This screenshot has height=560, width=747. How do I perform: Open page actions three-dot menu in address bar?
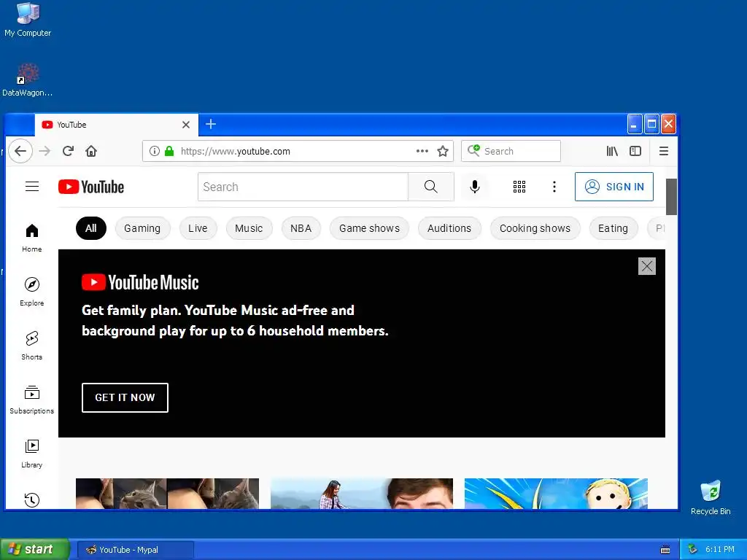coord(422,151)
